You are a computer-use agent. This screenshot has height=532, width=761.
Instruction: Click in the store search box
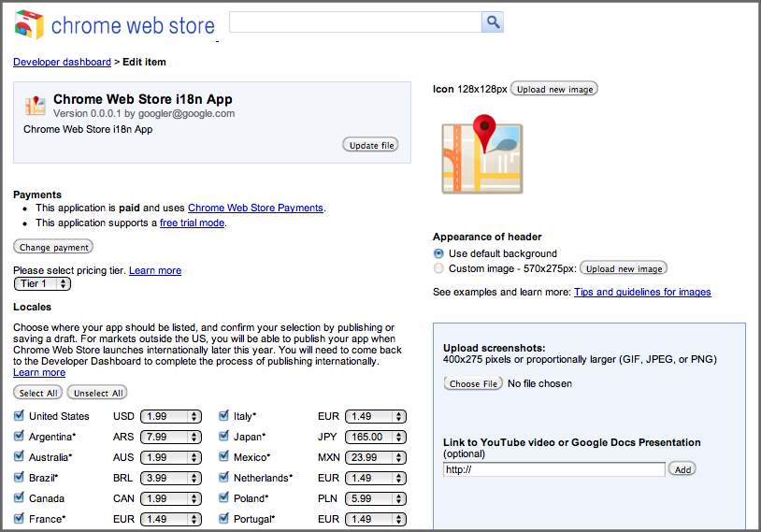coord(355,22)
